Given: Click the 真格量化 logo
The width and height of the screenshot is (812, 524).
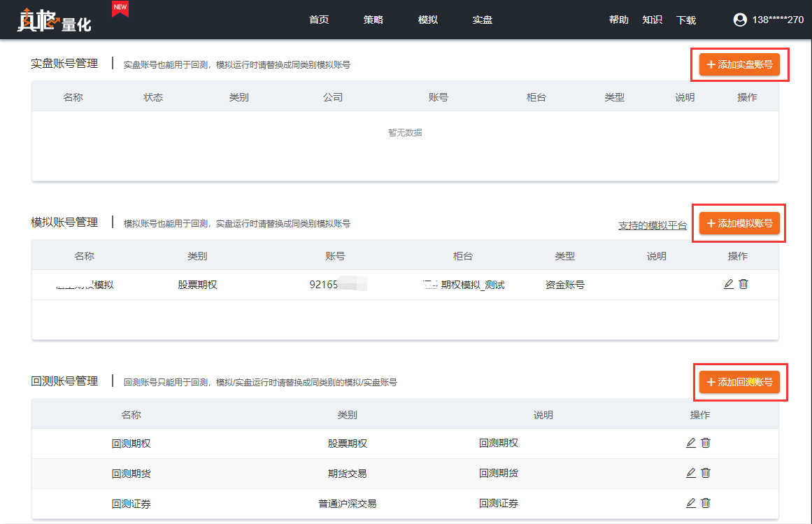Looking at the screenshot, I should coord(54,20).
